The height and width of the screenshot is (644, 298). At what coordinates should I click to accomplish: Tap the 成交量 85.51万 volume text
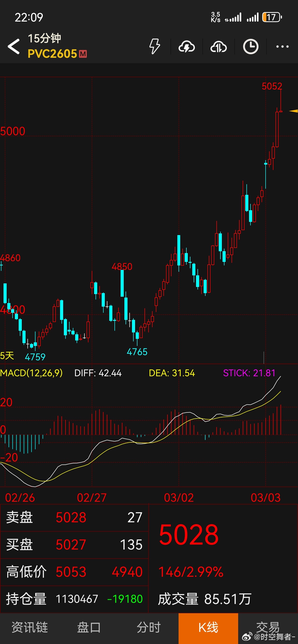(205, 599)
